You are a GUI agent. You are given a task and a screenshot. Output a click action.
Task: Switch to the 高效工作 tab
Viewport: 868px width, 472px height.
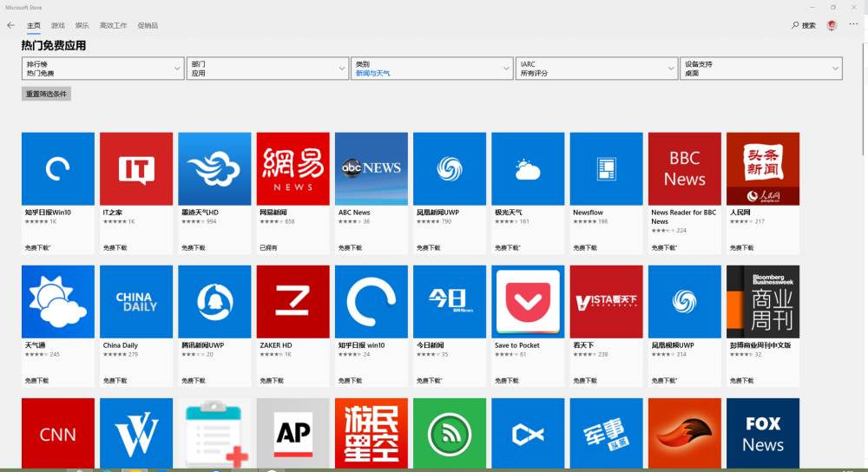tap(113, 25)
